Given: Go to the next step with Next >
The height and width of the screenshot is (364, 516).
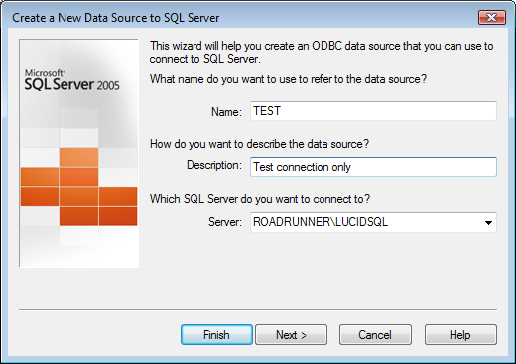Looking at the screenshot, I should point(291,335).
